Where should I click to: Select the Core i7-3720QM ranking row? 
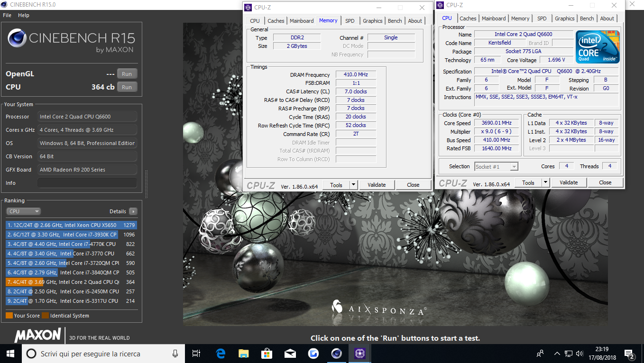pyautogui.click(x=71, y=263)
